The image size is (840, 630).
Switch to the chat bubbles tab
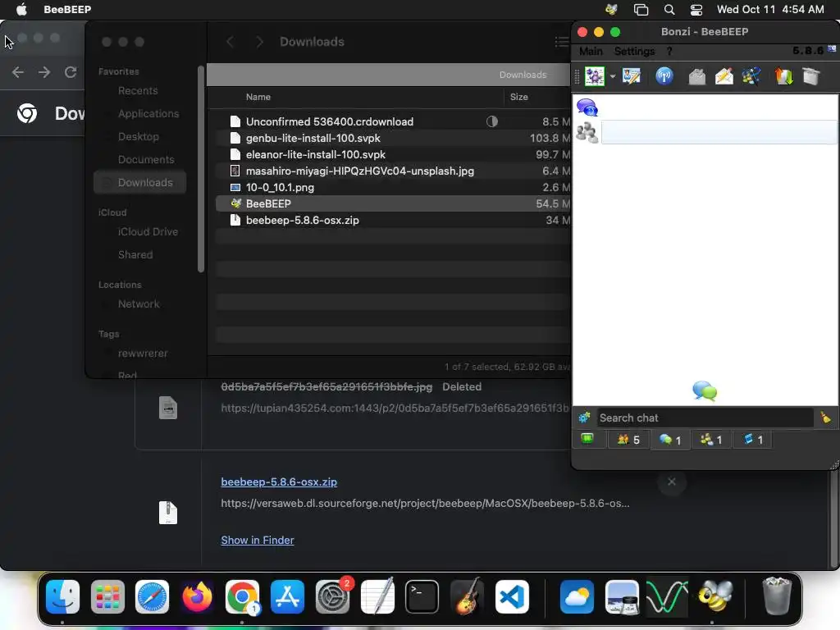click(x=670, y=440)
